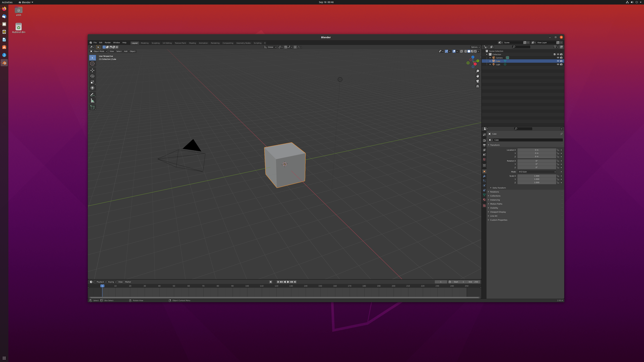The image size is (644, 362).
Task: Expand the Viewport Display panel
Action: tap(498, 212)
